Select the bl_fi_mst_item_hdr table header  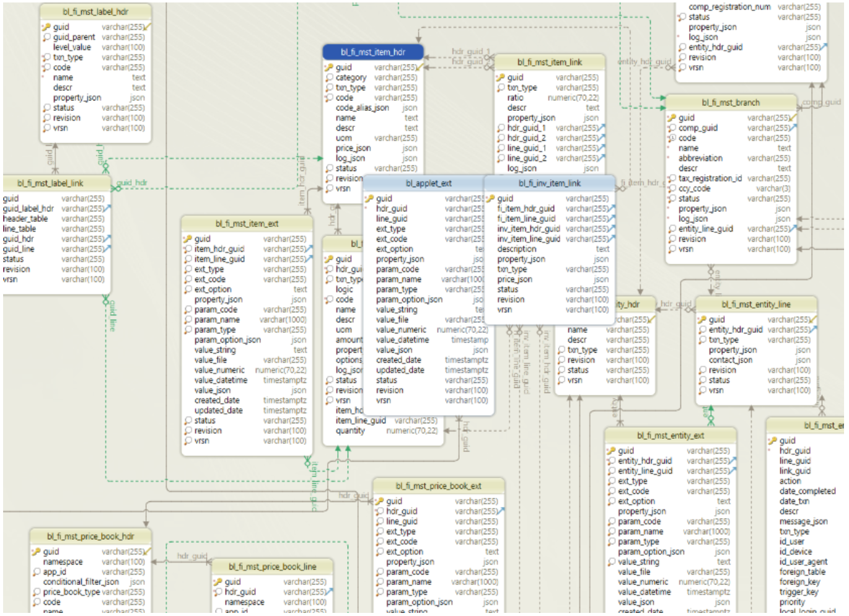372,52
